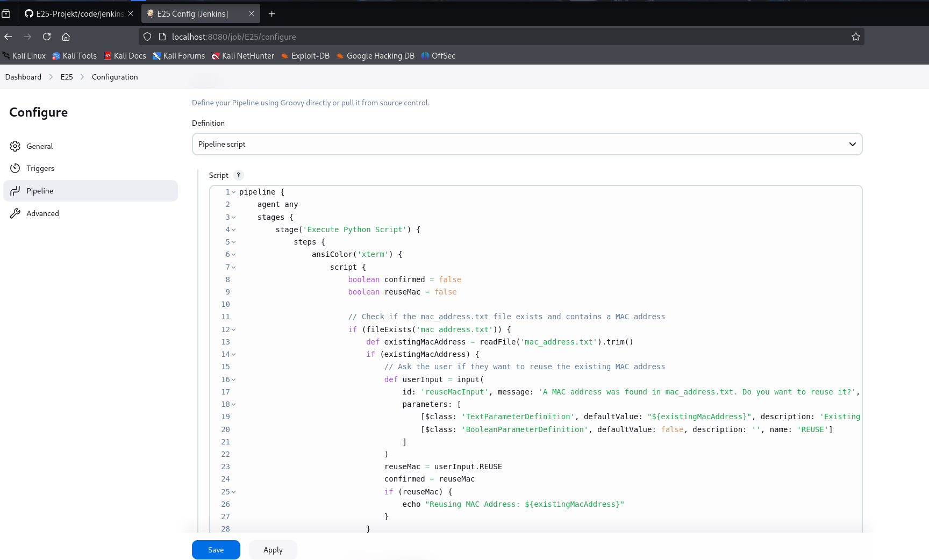Collapse the steps block on line 5

[233, 242]
